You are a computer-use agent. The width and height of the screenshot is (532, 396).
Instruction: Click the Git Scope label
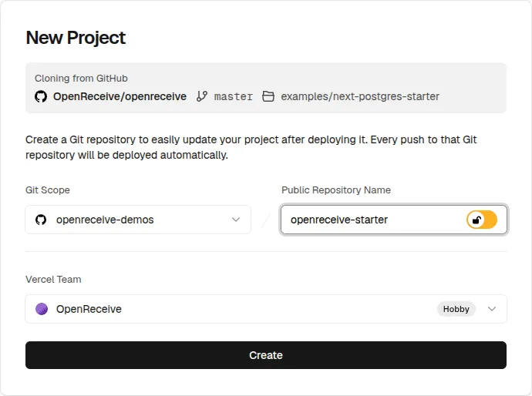(48, 190)
